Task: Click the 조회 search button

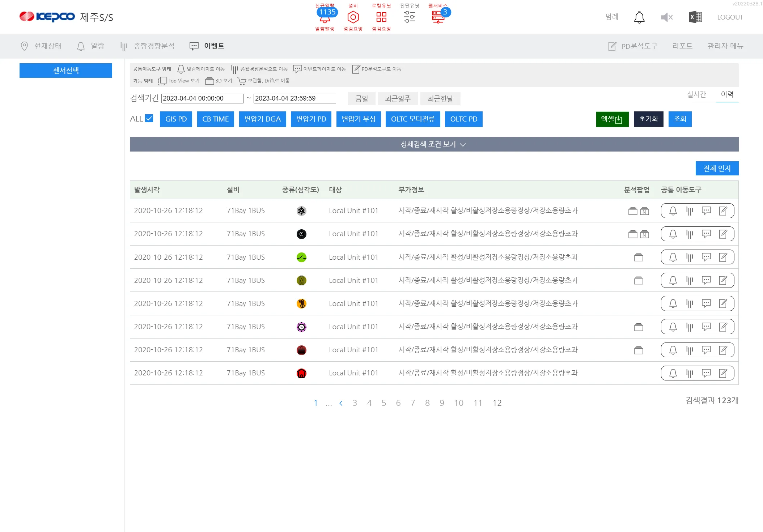Action: click(680, 119)
